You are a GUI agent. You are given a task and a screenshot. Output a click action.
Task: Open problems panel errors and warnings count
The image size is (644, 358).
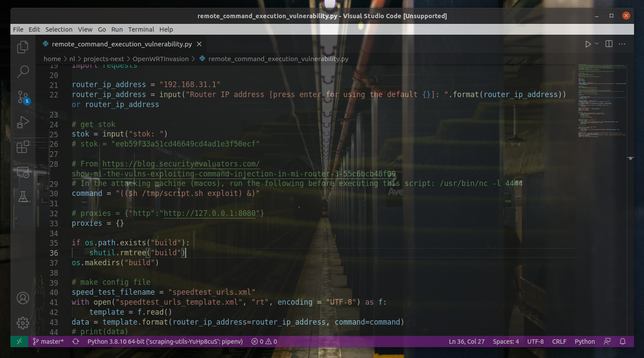point(264,342)
